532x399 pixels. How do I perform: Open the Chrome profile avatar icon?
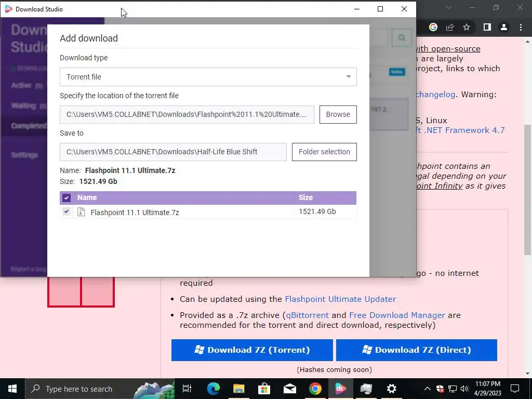[504, 27]
